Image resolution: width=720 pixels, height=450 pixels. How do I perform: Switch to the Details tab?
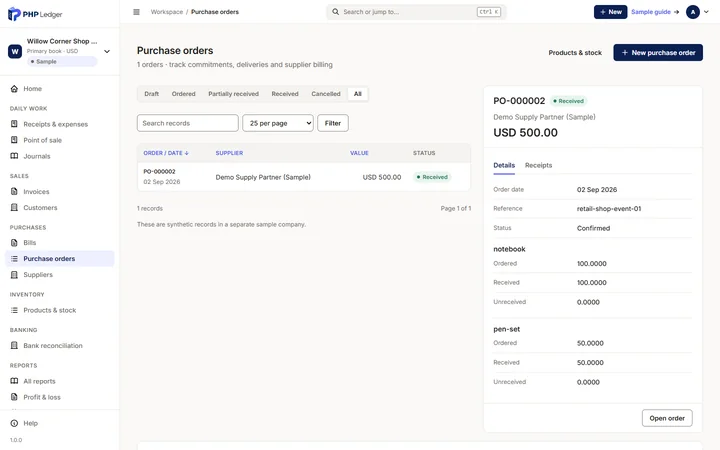click(504, 165)
